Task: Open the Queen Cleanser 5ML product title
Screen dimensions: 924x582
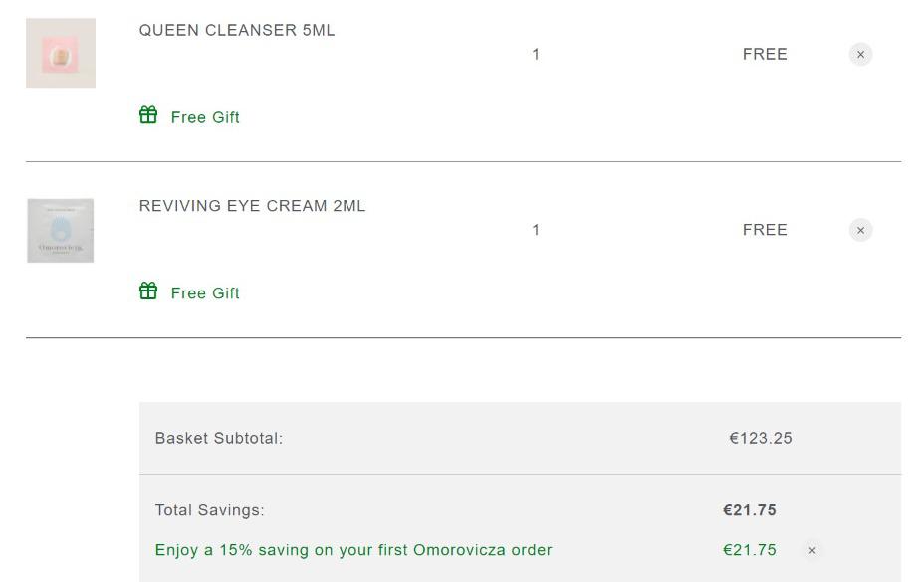Action: 237,30
